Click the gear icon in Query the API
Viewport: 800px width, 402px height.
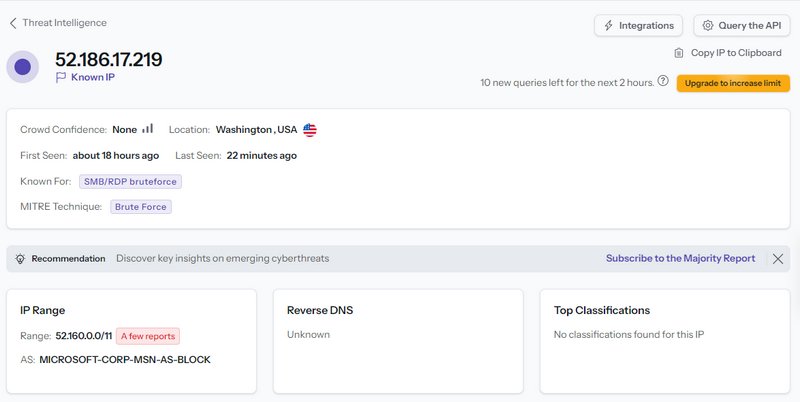tap(708, 25)
